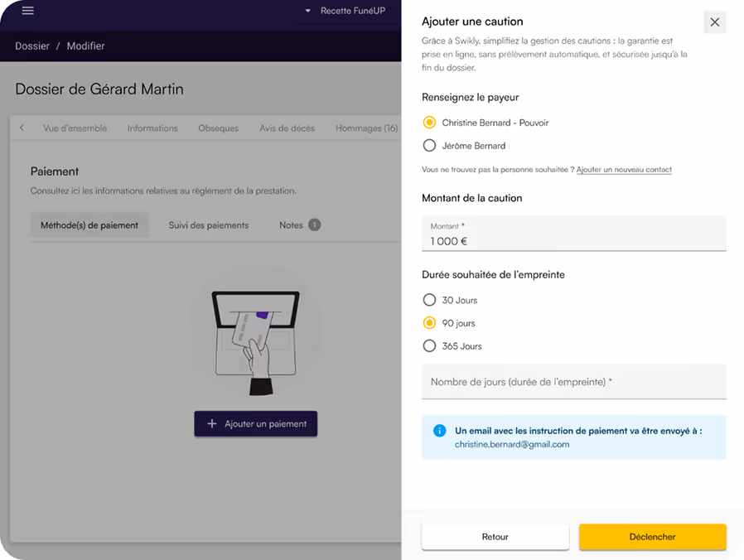Image resolution: width=744 pixels, height=560 pixels.
Task: Choose the 365 Jours imprint duration
Action: pos(429,346)
